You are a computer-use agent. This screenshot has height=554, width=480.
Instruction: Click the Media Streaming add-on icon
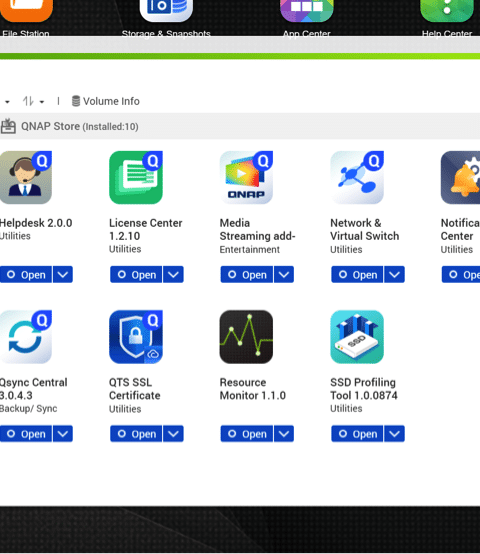click(246, 177)
